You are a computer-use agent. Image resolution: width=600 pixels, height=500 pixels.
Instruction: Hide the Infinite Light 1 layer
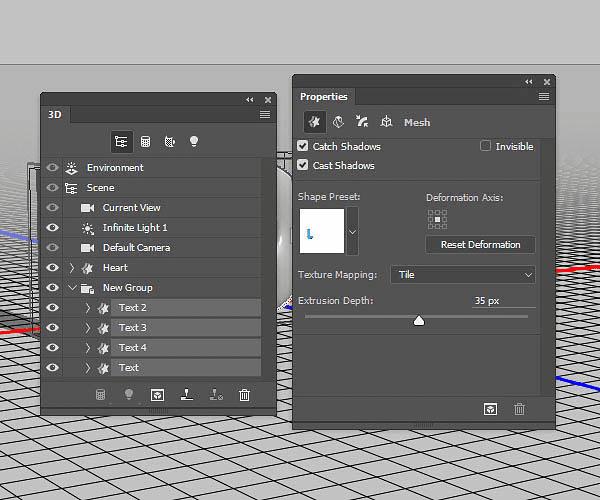(53, 228)
